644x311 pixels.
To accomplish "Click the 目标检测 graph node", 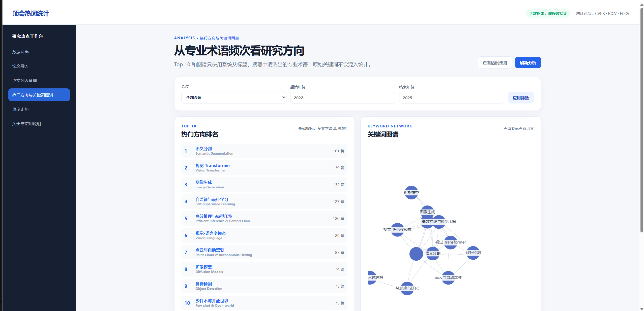I will coord(473,253).
